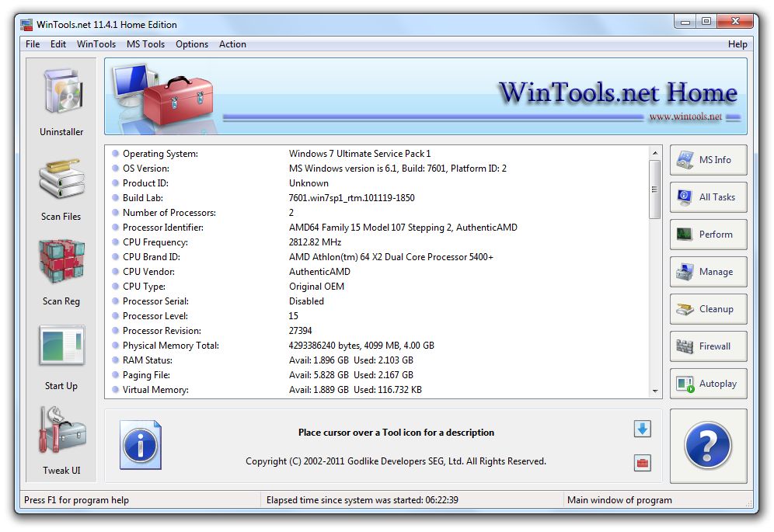The width and height of the screenshot is (774, 532).
Task: Open the Start Up manager
Action: point(61,358)
